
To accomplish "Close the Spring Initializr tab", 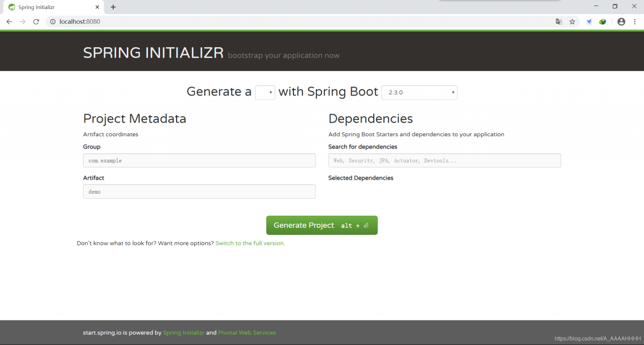I will click(97, 8).
